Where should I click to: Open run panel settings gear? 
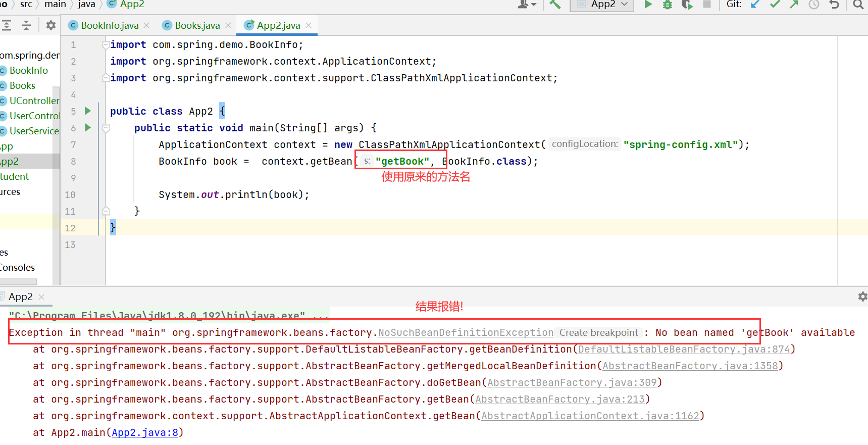click(862, 296)
